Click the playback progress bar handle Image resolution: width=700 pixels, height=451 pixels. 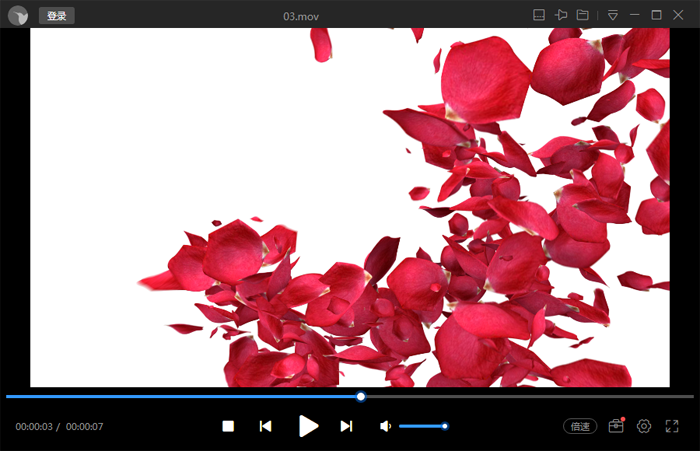(361, 396)
